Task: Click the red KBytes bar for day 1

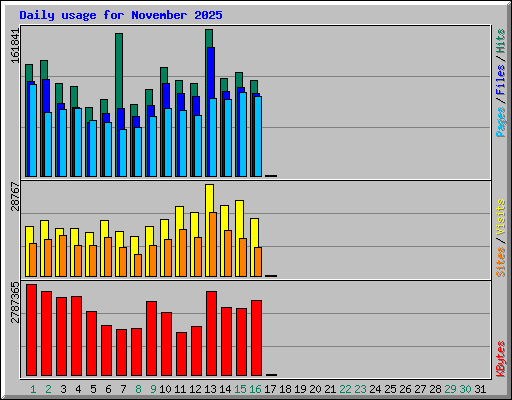Action: [x=32, y=330]
